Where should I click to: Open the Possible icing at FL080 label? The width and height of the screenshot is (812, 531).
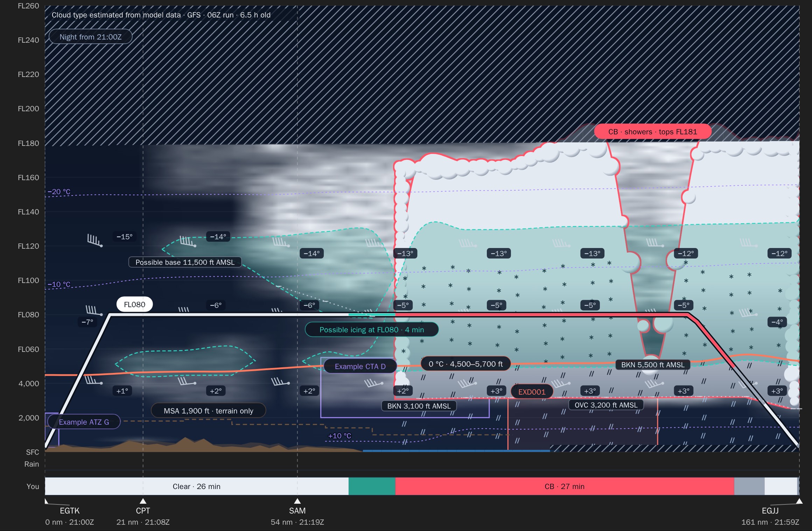click(371, 330)
